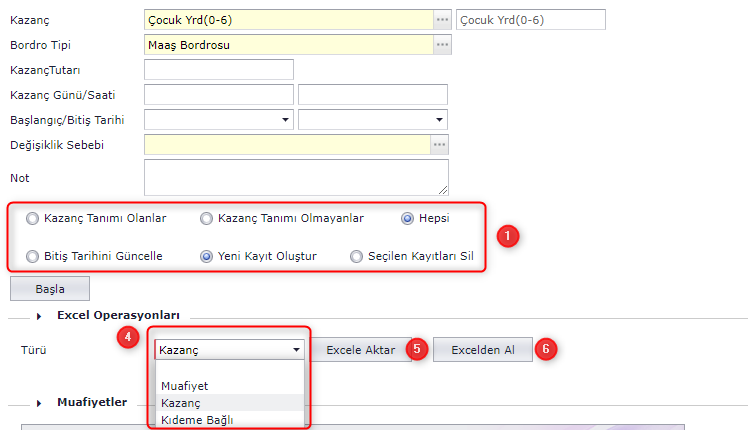Click the Excele Aktar button
748x430 pixels.
tap(361, 349)
